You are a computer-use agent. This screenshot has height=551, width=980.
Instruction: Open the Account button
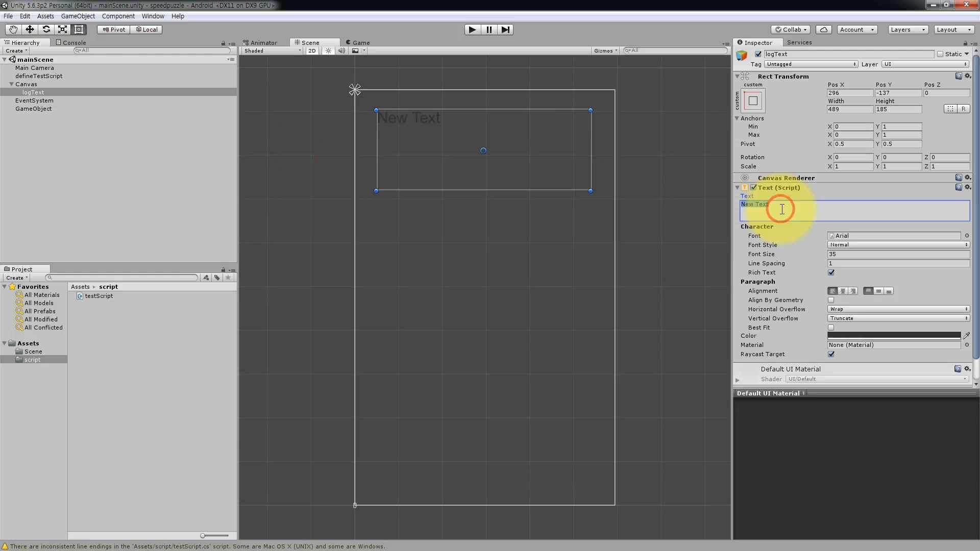pyautogui.click(x=857, y=30)
